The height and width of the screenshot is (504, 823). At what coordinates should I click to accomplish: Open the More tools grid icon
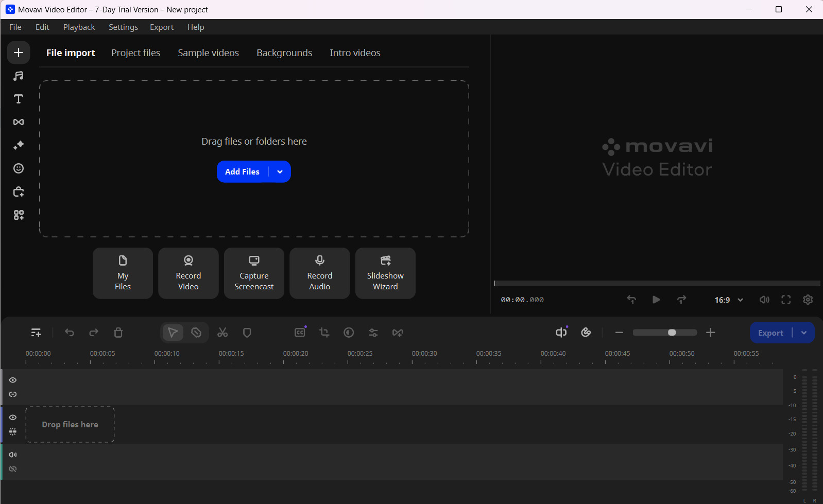tap(19, 215)
